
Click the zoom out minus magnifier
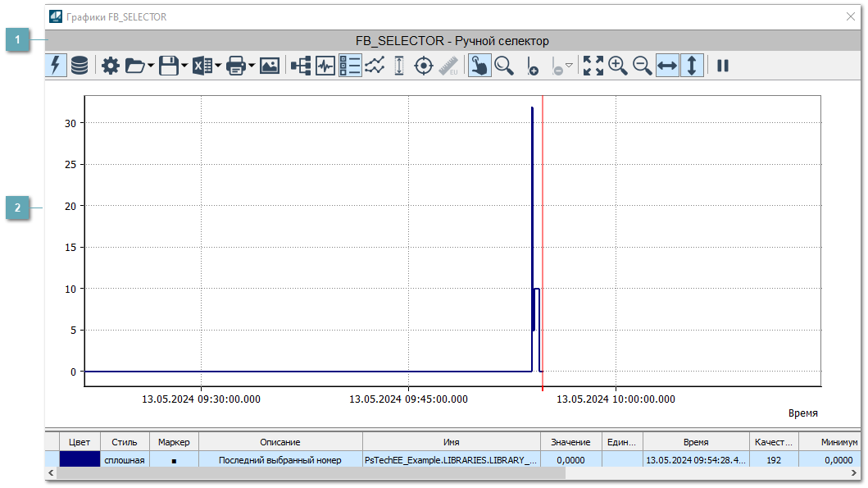point(643,66)
